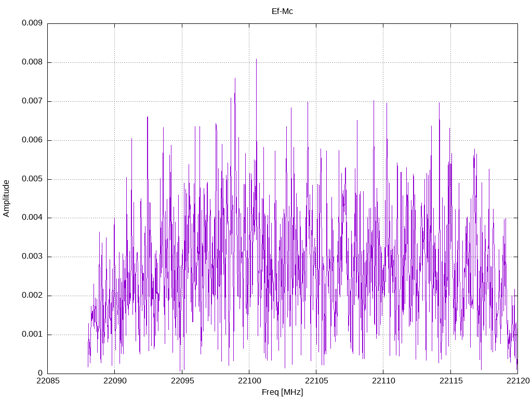Image resolution: width=532 pixels, height=399 pixels.
Task: Click the y-axis tick label 0.004
Action: pyautogui.click(x=32, y=218)
